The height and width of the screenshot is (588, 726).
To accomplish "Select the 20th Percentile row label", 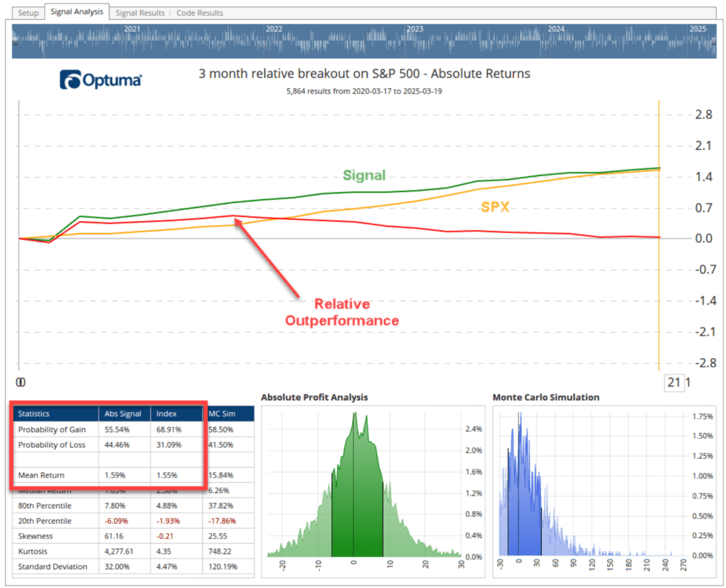I will [44, 521].
